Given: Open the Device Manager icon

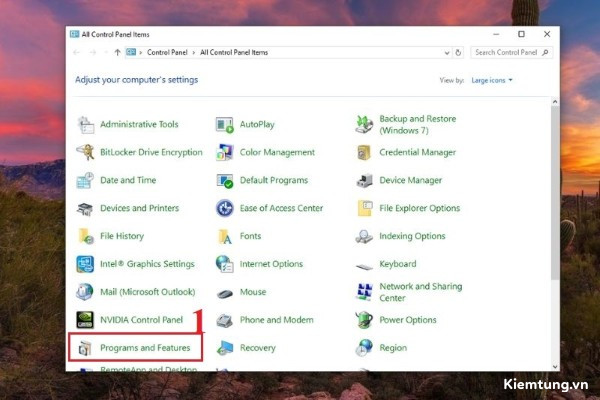Looking at the screenshot, I should point(364,180).
